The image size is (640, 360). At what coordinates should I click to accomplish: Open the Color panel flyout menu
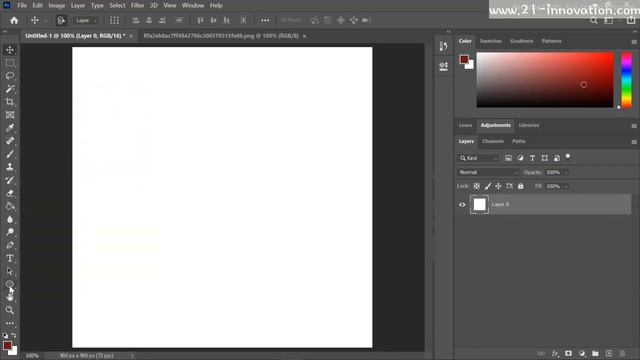click(x=634, y=42)
